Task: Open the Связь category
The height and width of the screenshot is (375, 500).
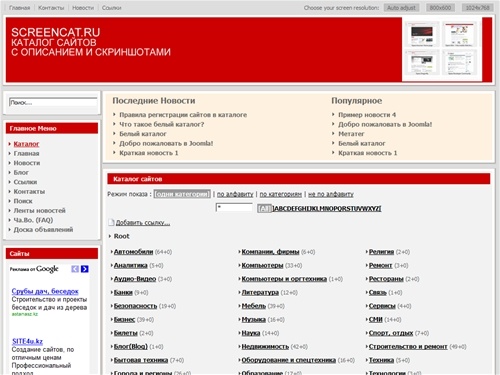Action: pyautogui.click(x=378, y=292)
